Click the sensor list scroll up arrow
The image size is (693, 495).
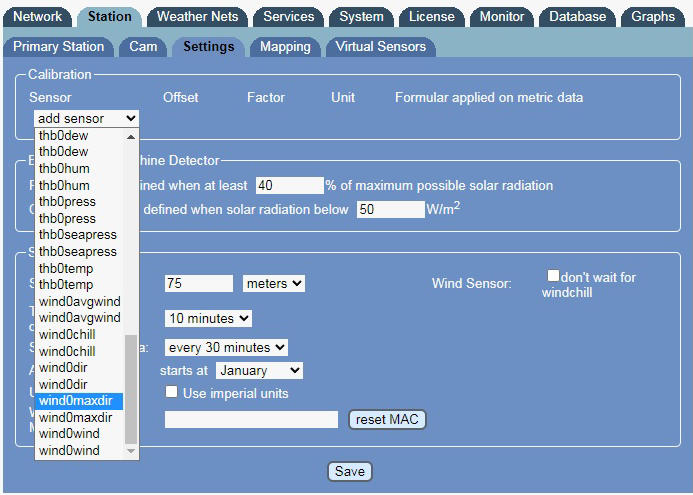tap(131, 137)
